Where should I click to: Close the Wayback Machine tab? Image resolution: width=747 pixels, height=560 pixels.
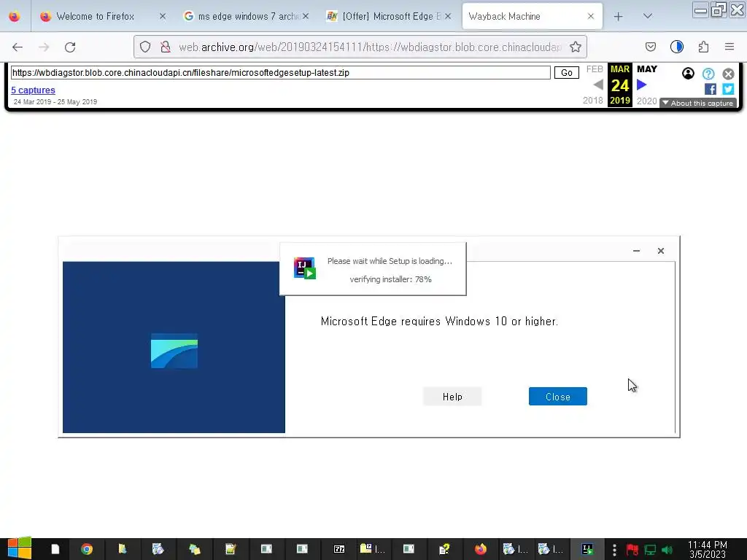pos(591,17)
